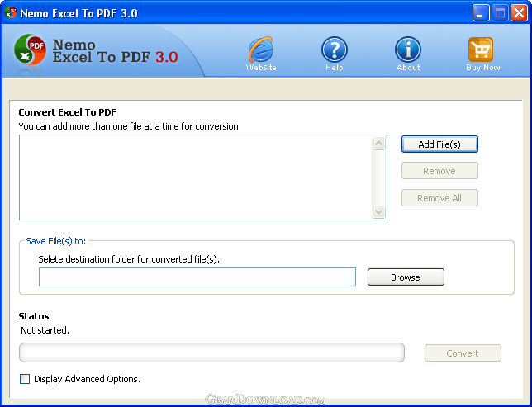Click the title bar application icon
The height and width of the screenshot is (407, 532).
[x=11, y=12]
